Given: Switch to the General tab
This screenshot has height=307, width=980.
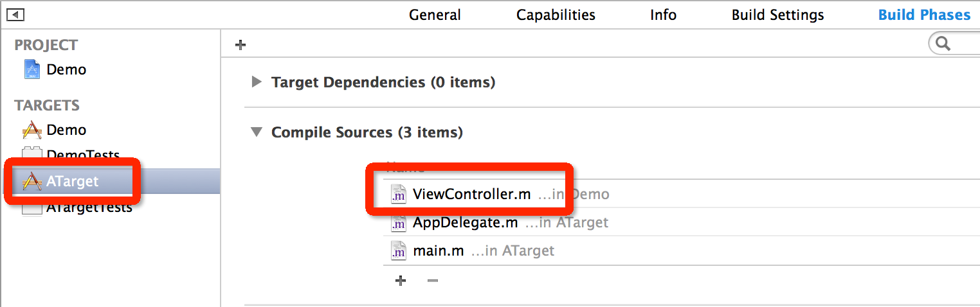Looking at the screenshot, I should click(435, 15).
